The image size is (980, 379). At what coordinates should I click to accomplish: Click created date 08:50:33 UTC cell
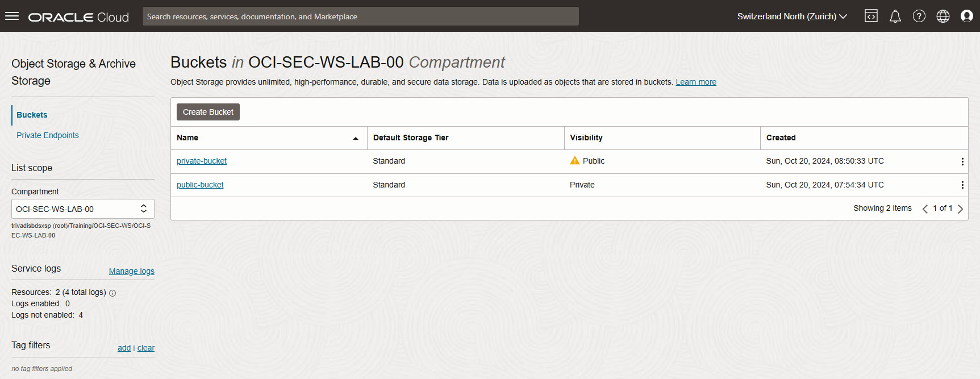825,161
